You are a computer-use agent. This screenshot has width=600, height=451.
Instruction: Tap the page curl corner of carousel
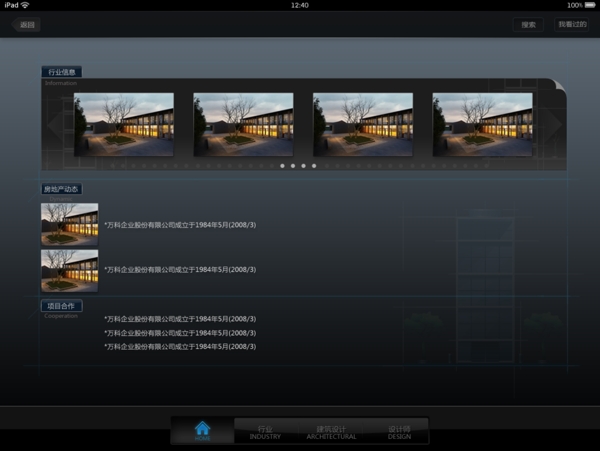pos(558,85)
